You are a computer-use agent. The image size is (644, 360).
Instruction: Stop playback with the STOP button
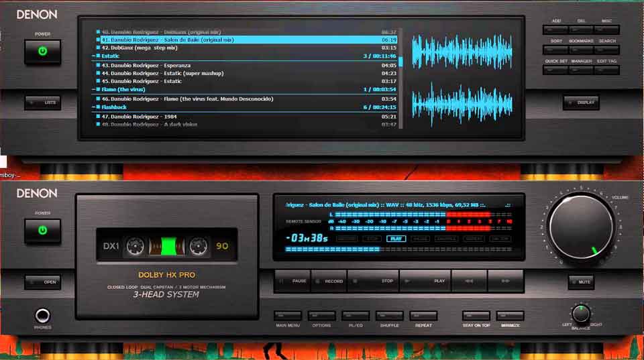[373, 281]
